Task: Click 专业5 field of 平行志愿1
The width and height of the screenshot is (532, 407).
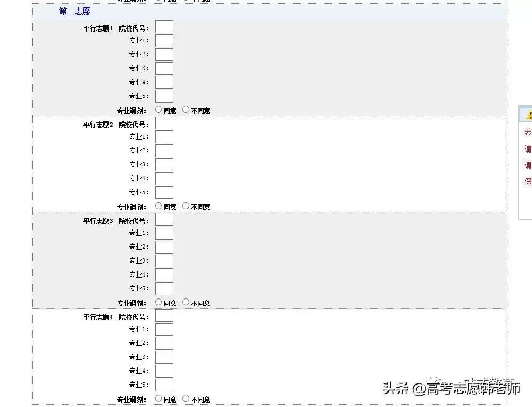Action: coord(164,96)
